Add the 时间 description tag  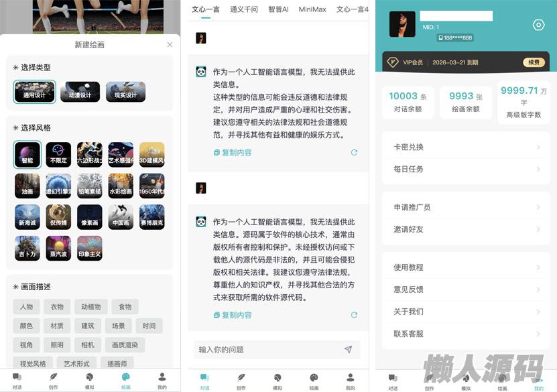point(149,326)
